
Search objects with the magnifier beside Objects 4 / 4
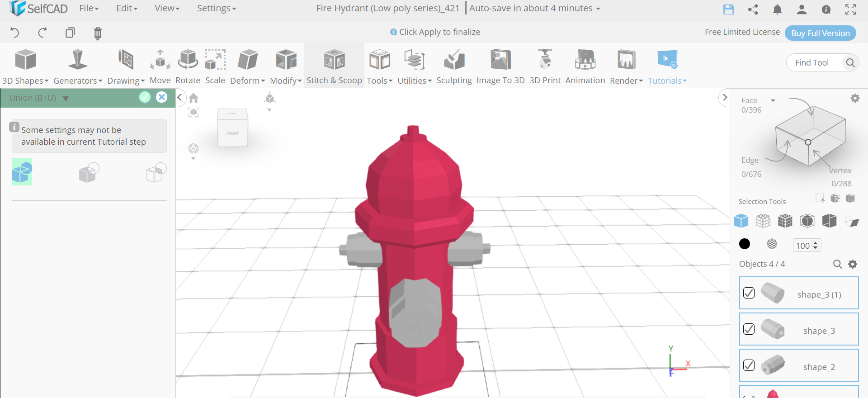(837, 264)
